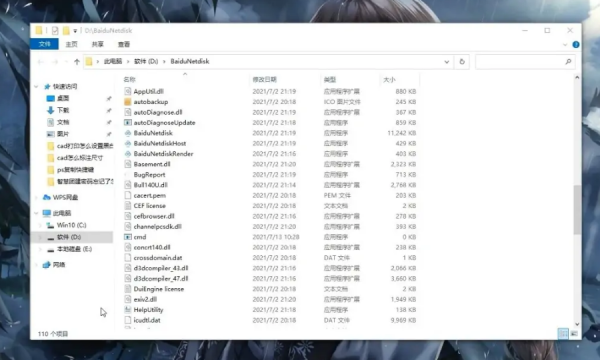Select the cmd application icon

pyautogui.click(x=127, y=237)
